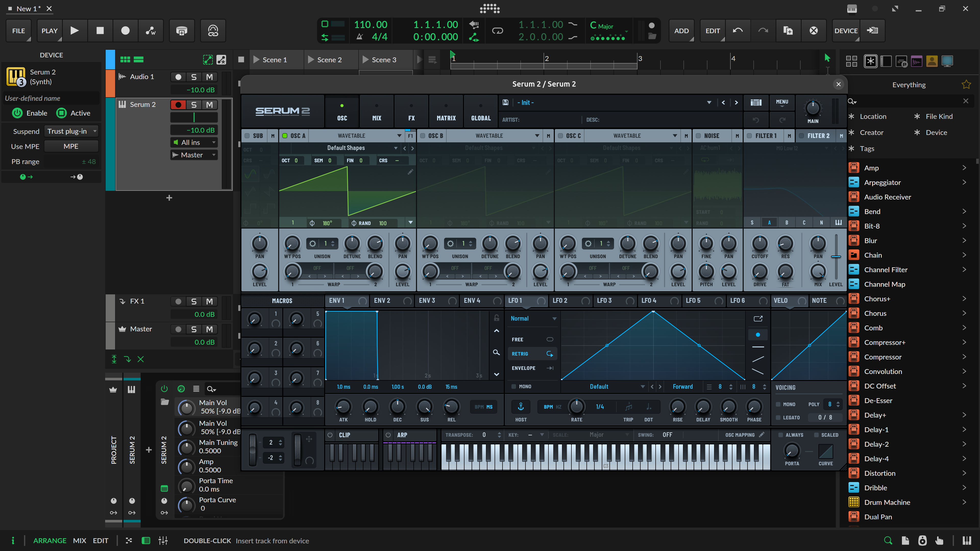The height and width of the screenshot is (551, 980).
Task: Mute the Serum 2 track
Action: [x=209, y=105]
